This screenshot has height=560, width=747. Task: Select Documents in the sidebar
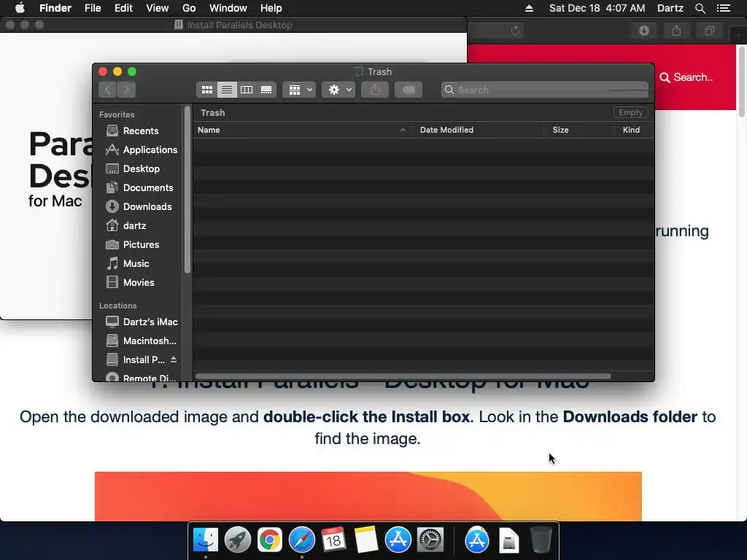[141, 187]
